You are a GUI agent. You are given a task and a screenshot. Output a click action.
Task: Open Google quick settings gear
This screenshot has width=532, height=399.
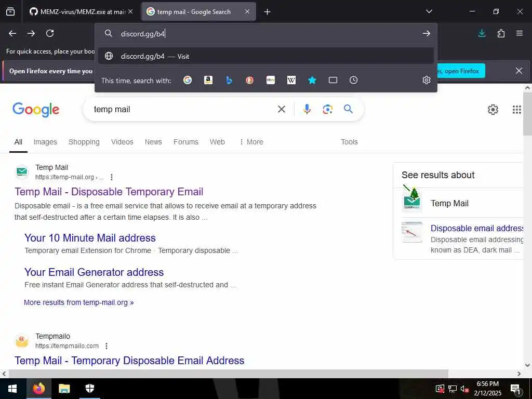pyautogui.click(x=493, y=110)
